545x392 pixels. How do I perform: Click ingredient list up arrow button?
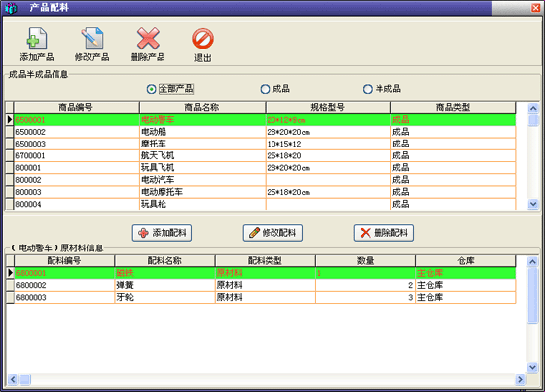point(532,261)
